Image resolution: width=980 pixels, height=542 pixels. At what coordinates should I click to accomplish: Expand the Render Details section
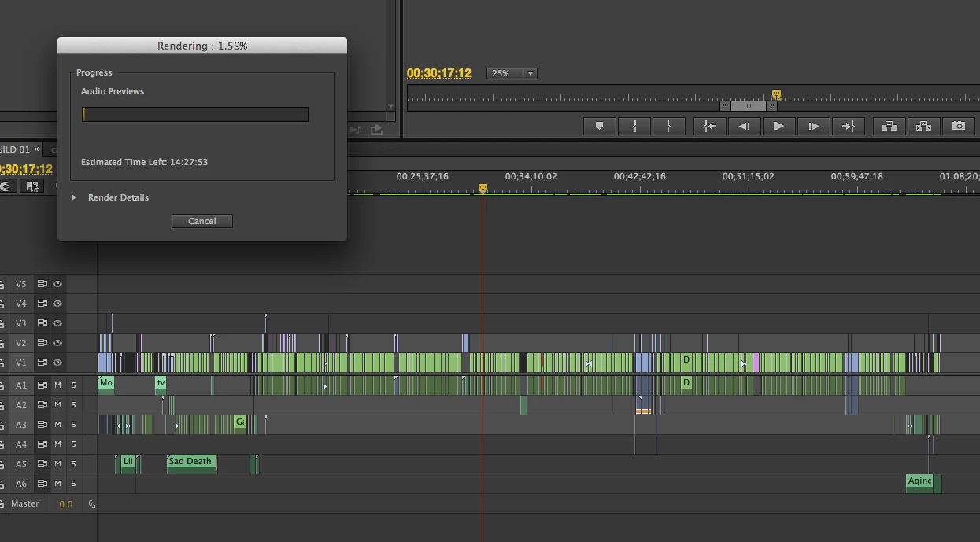coord(73,197)
